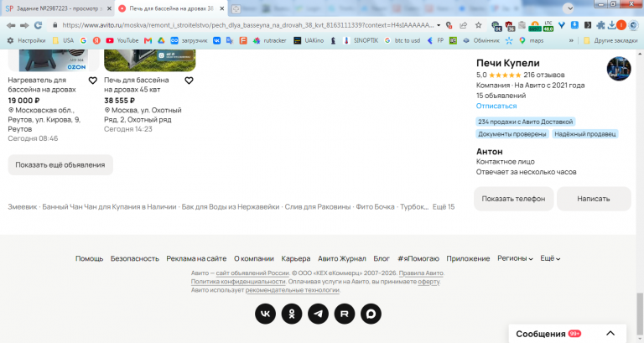Open the 216 отзывов reviews link

coord(543,75)
